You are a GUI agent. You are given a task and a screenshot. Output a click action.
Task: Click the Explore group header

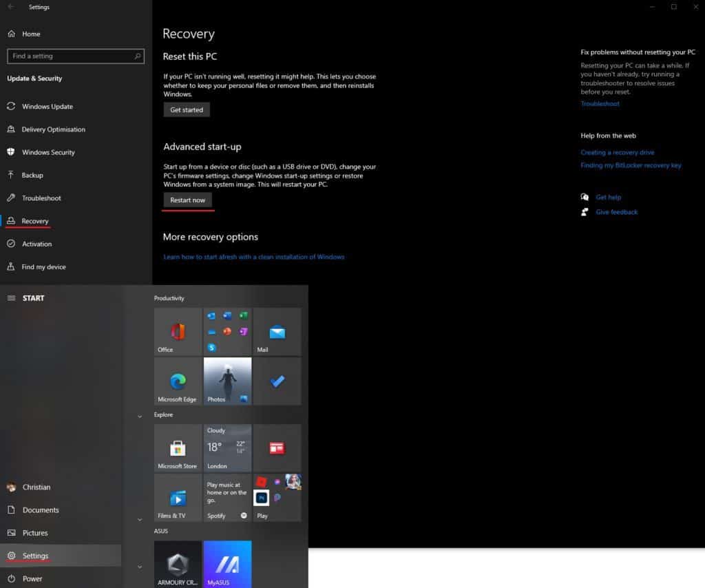pyautogui.click(x=163, y=414)
